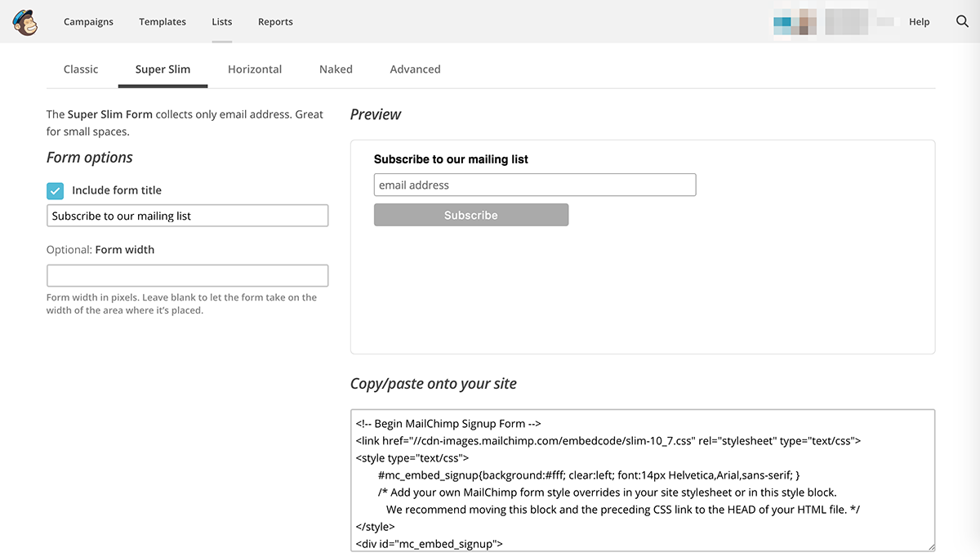Choose the Advanced tab
This screenshot has height=557, width=980.
[x=415, y=69]
